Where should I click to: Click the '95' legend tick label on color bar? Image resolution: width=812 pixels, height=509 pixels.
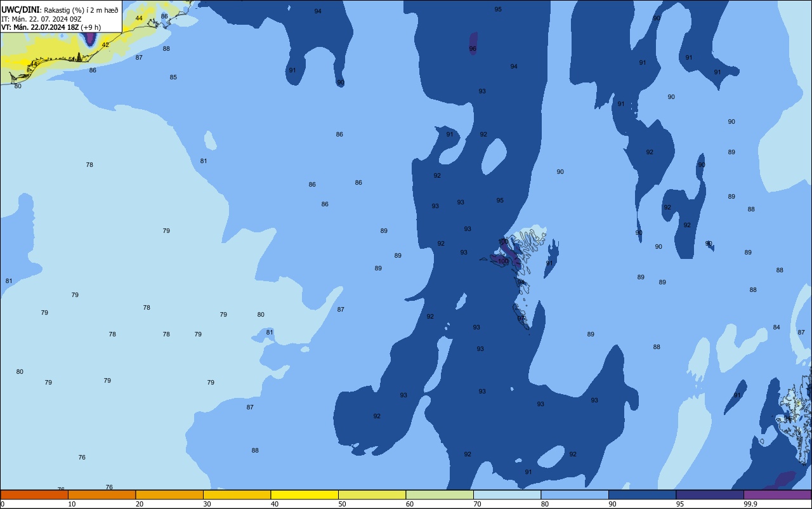(680, 504)
